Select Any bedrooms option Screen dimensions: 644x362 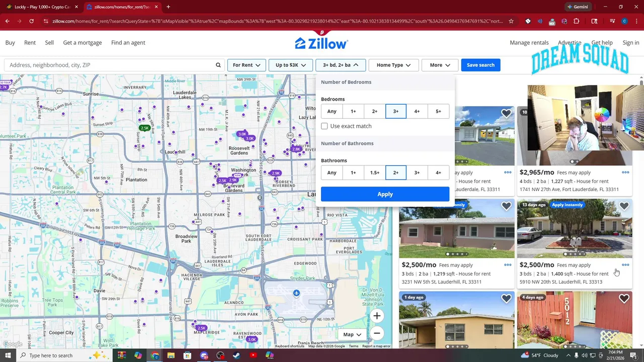(x=332, y=111)
